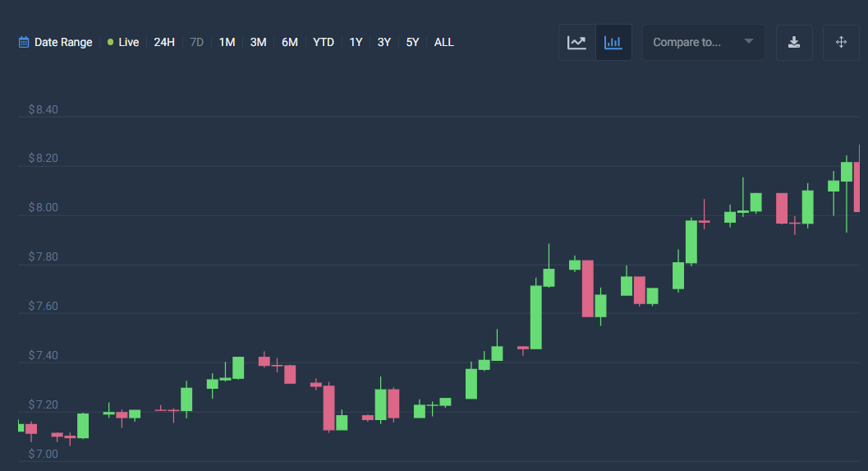
Task: Click the calendar icon beside Date Range
Action: click(x=24, y=42)
